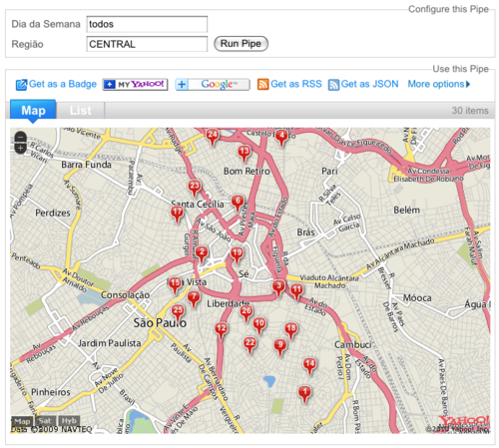Click map marker 10
This screenshot has height=448, width=499.
pos(259,323)
